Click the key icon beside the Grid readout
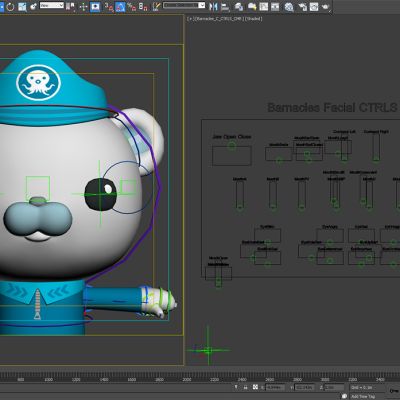 (x=393, y=391)
